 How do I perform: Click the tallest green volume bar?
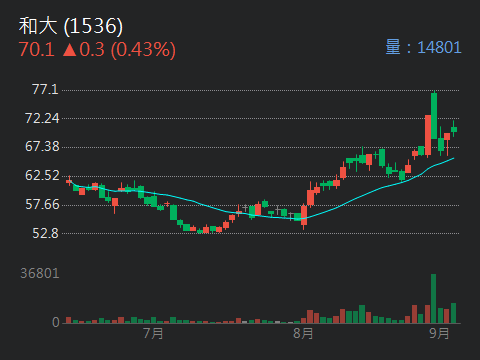pos(433,299)
